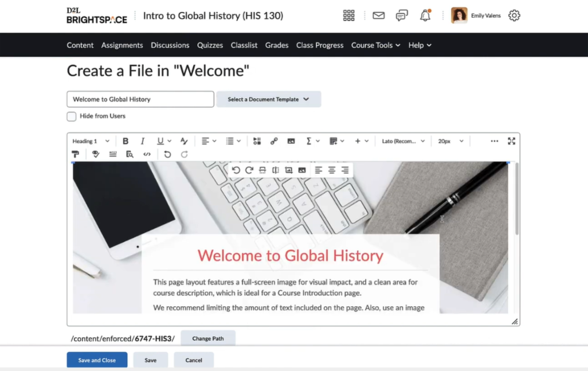This screenshot has height=371, width=588.
Task: Redo the edit in the main toolbar
Action: [x=184, y=154]
